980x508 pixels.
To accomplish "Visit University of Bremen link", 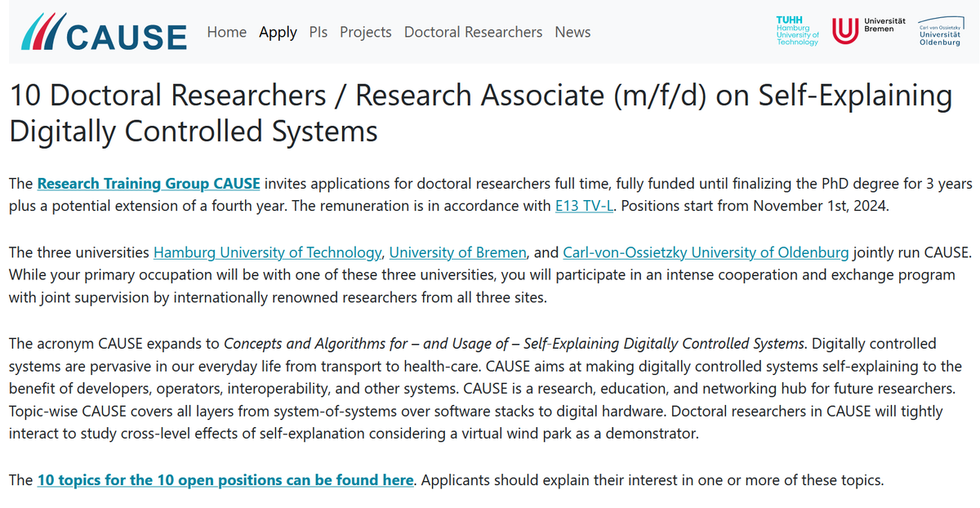I will point(458,252).
